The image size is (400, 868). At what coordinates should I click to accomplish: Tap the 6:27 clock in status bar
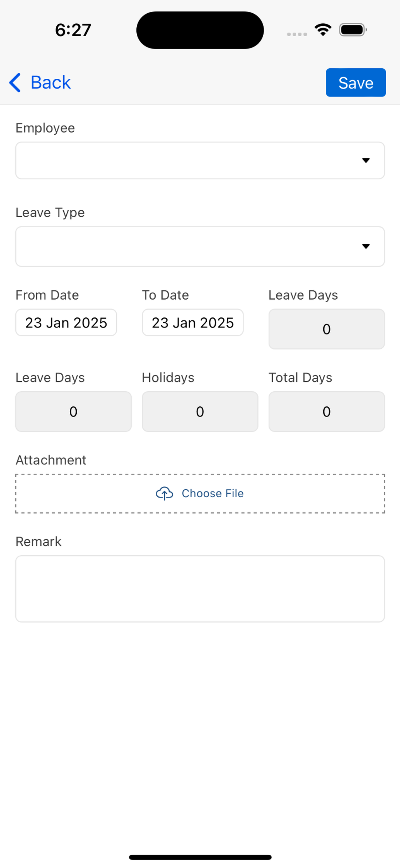click(x=73, y=30)
